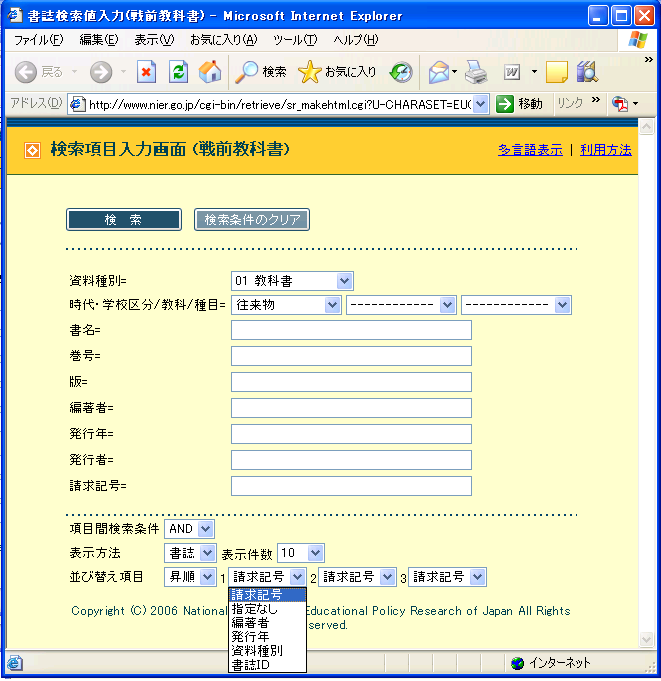Click the Edit with Word icon
Image resolution: width=661 pixels, height=681 pixels.
click(x=512, y=72)
